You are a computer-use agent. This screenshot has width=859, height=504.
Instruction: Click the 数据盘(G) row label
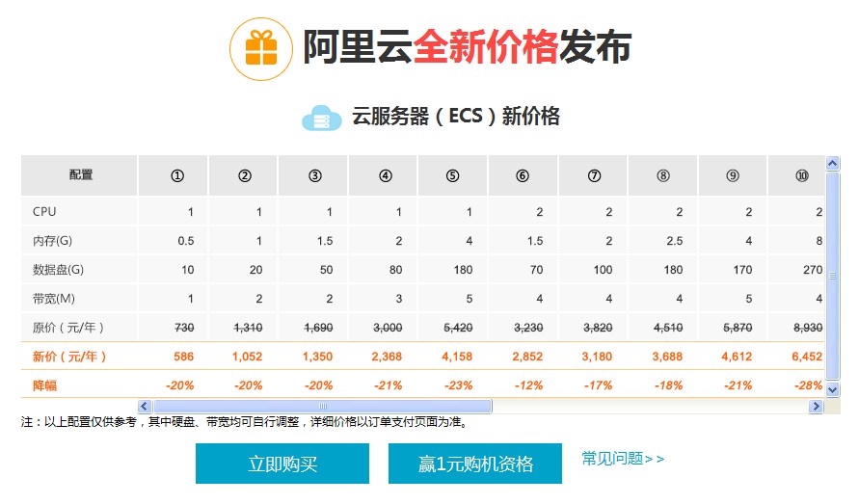[x=58, y=270]
